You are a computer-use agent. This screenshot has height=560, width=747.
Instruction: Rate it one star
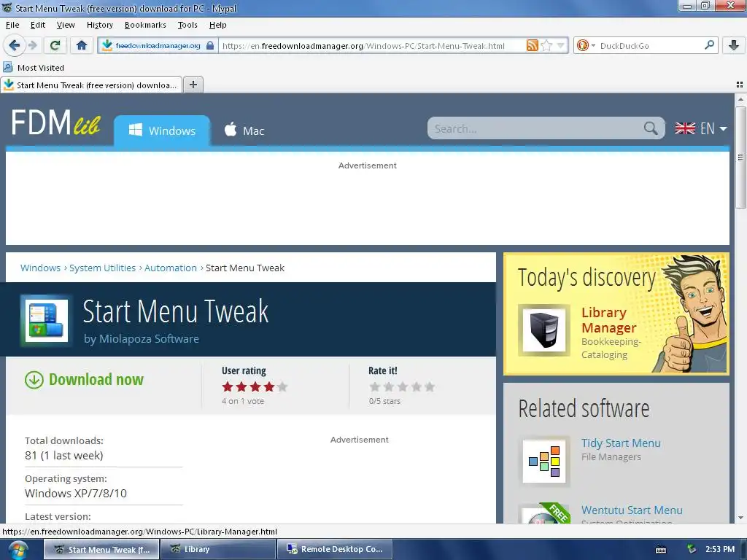375,386
